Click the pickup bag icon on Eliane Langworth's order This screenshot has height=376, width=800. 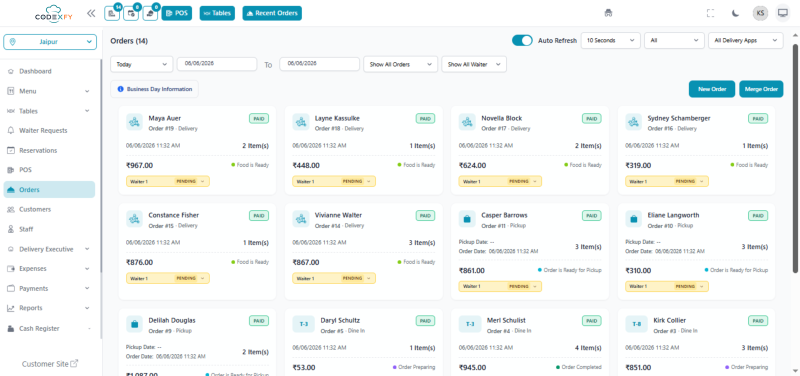click(x=633, y=219)
